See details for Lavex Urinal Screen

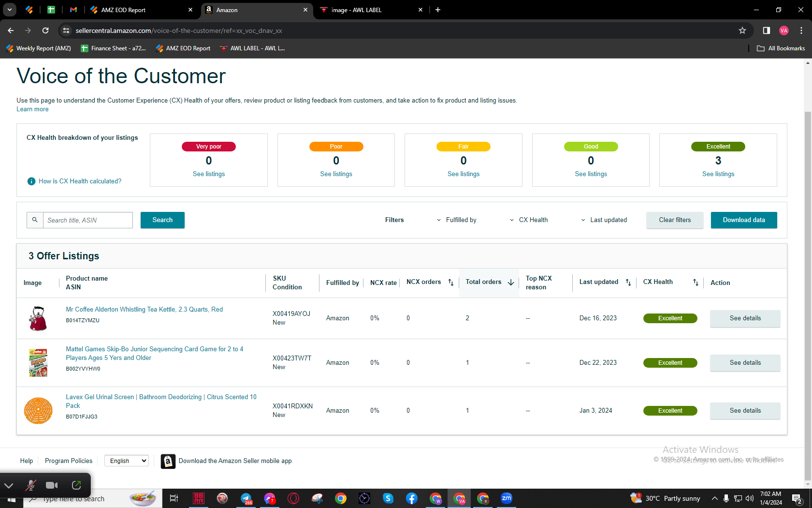point(745,411)
